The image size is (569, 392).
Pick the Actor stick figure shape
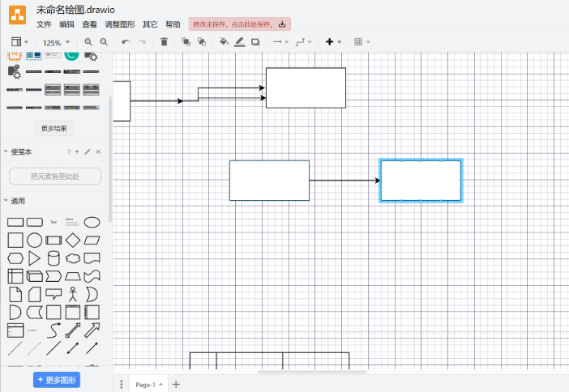[73, 294]
